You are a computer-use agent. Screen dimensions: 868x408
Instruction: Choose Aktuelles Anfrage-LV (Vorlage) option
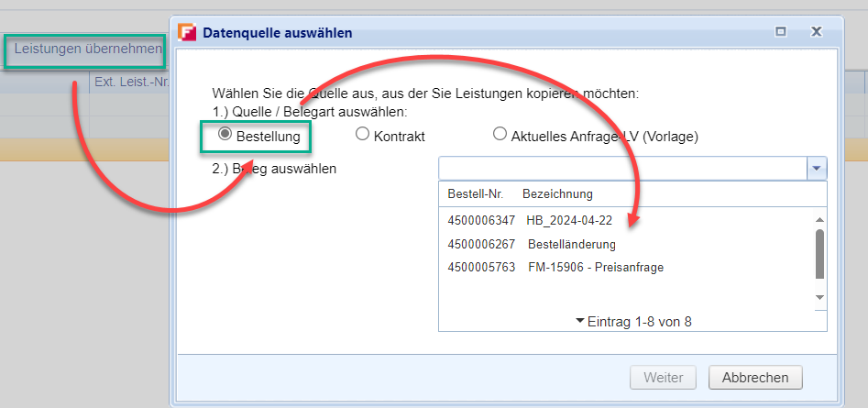coord(500,135)
